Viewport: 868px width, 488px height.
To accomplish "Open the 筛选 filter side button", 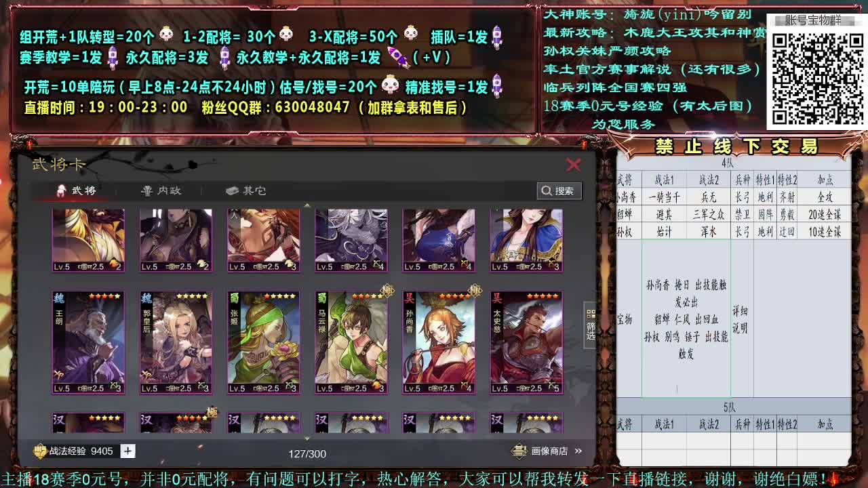I will [x=591, y=325].
